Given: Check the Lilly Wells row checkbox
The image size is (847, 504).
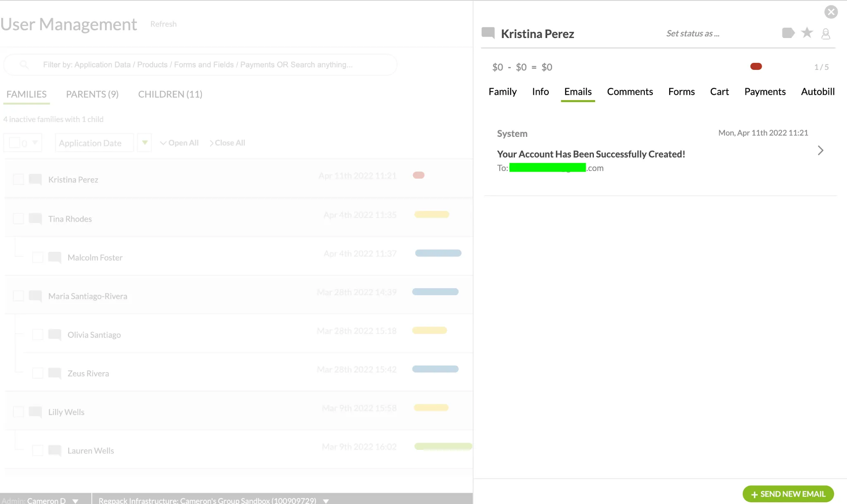Looking at the screenshot, I should tap(18, 412).
